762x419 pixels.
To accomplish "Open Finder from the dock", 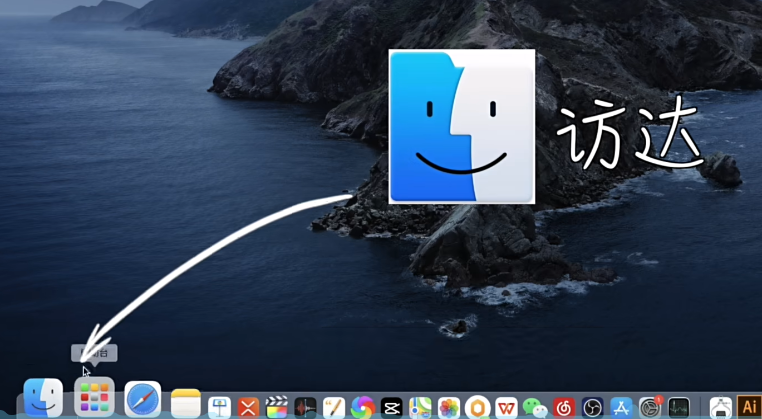I will pyautogui.click(x=43, y=398).
